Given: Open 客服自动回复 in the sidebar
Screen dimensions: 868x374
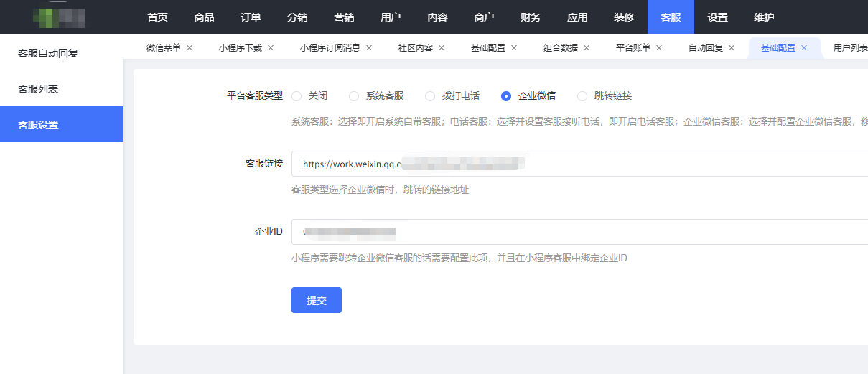Looking at the screenshot, I should 48,53.
